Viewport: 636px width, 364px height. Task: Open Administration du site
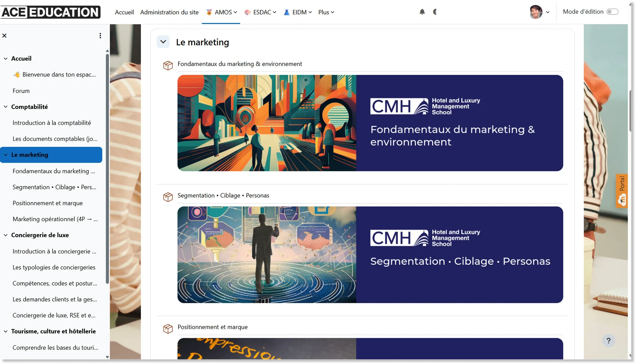[169, 12]
